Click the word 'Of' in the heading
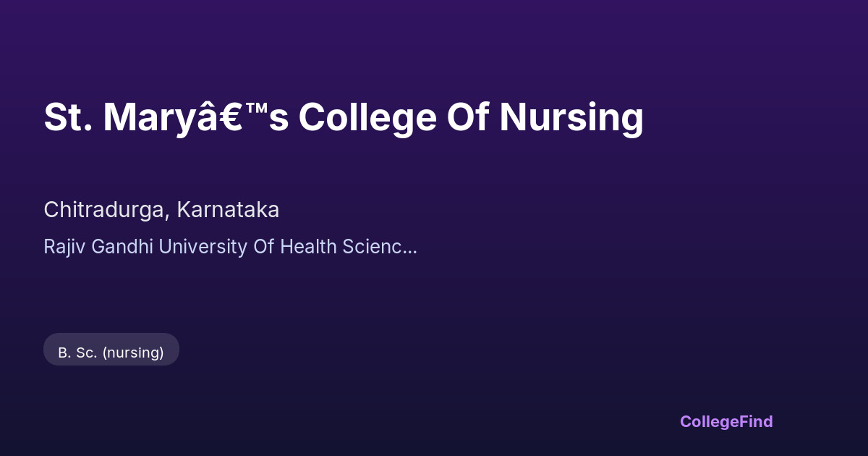The image size is (868, 456). [467, 117]
